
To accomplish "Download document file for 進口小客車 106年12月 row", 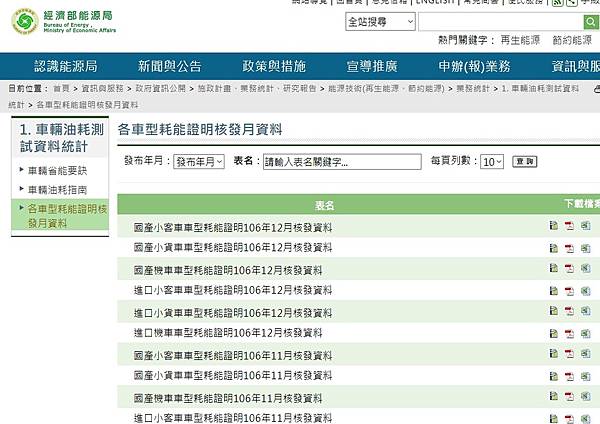I will click(553, 291).
